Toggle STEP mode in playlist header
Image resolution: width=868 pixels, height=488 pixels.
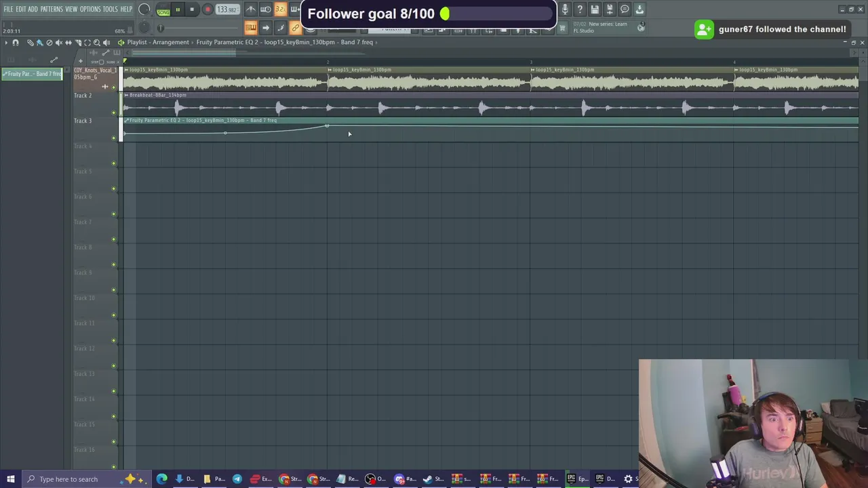click(97, 62)
